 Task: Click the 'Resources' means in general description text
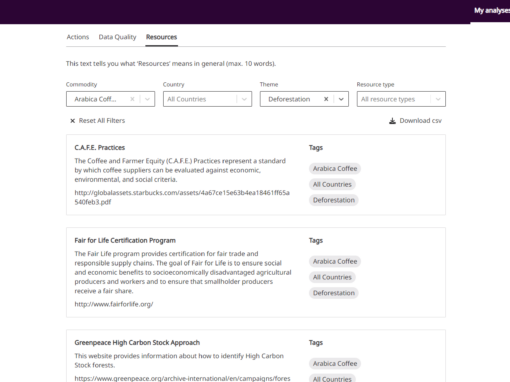[x=171, y=63]
